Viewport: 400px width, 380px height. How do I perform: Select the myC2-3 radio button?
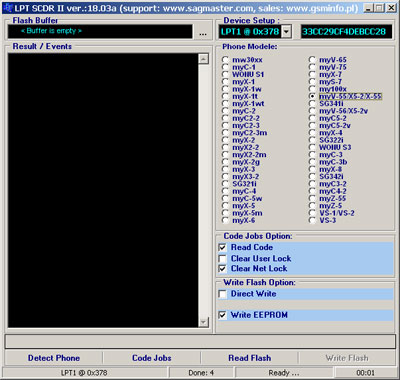coord(226,126)
